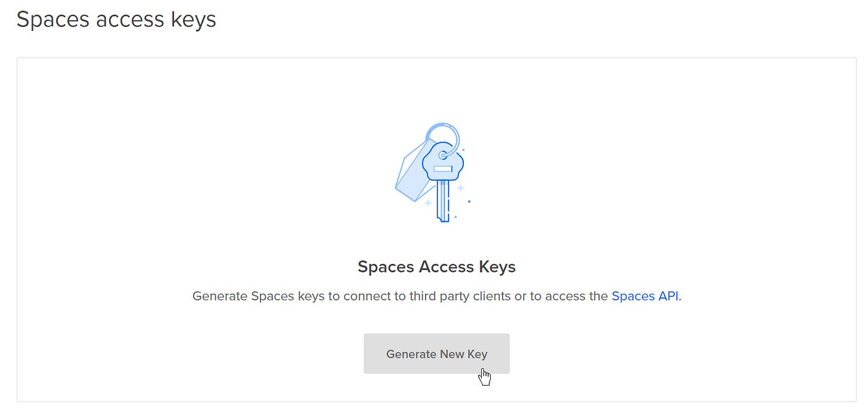Viewport: 868px width, 416px height.
Task: Open the Spaces API link
Action: click(644, 296)
